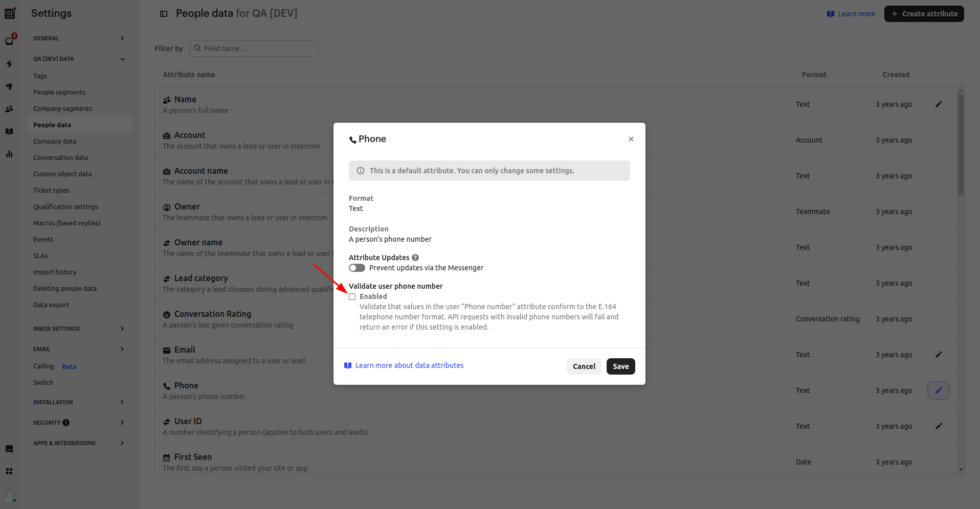The width and height of the screenshot is (980, 509).
Task: Toggle the sidebar collapse icon beside People data
Action: tap(164, 14)
